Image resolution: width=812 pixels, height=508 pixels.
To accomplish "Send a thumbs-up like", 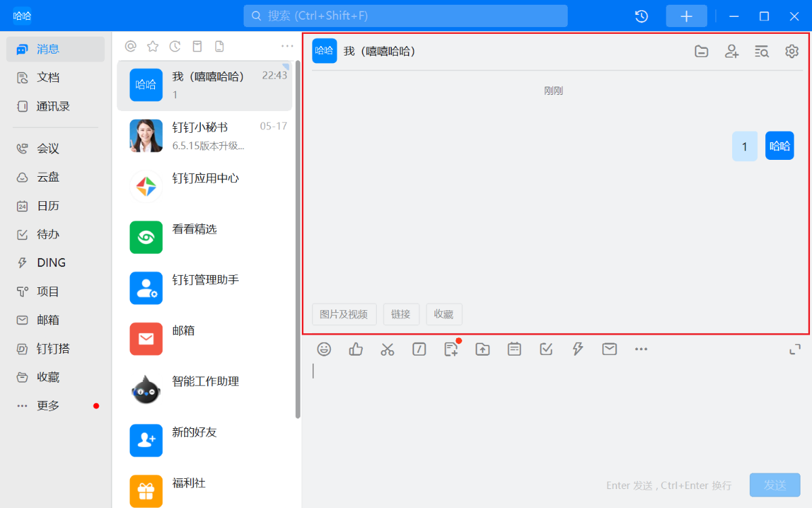I will 356,349.
